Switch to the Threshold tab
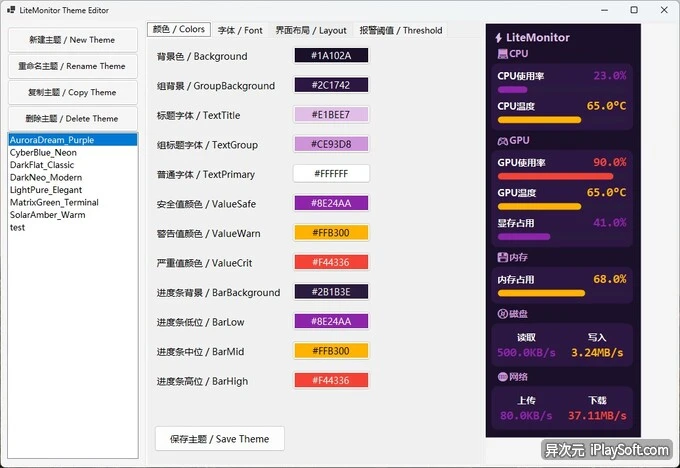 tap(401, 30)
